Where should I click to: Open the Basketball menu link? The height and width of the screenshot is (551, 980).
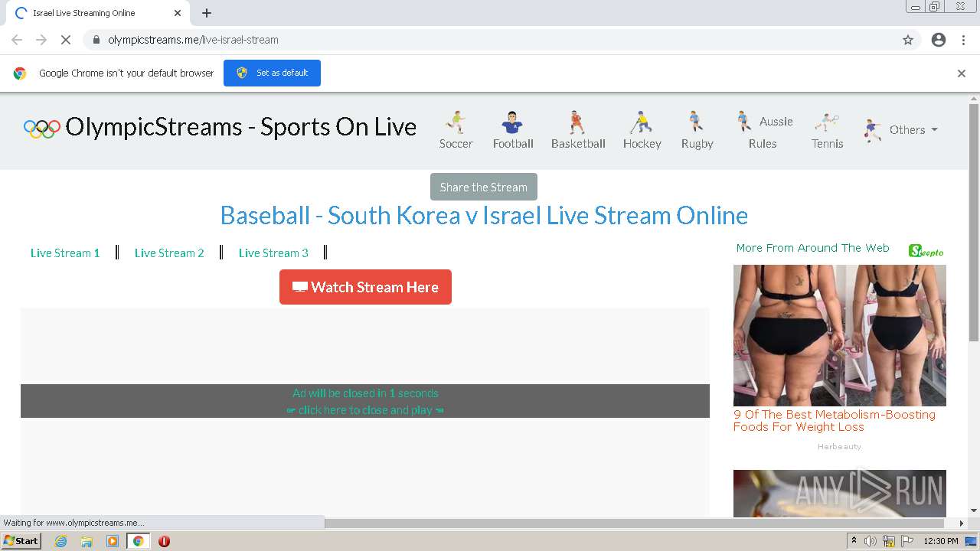(x=578, y=143)
